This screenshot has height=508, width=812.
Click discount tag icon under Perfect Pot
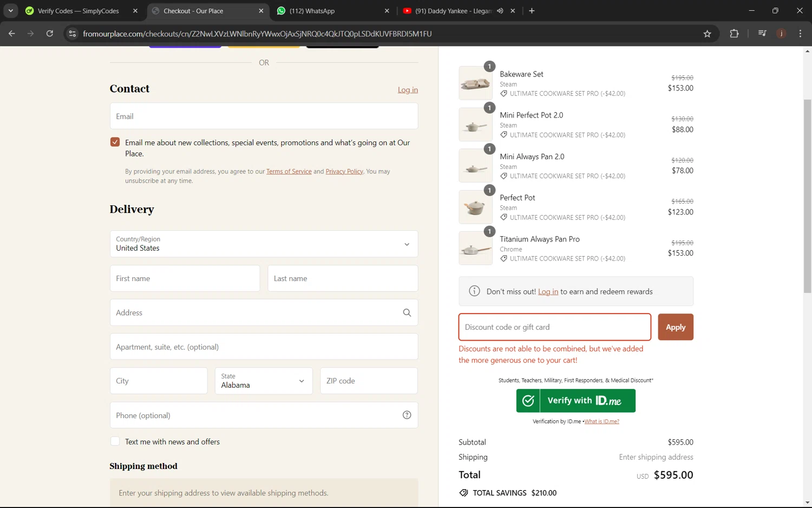point(503,217)
